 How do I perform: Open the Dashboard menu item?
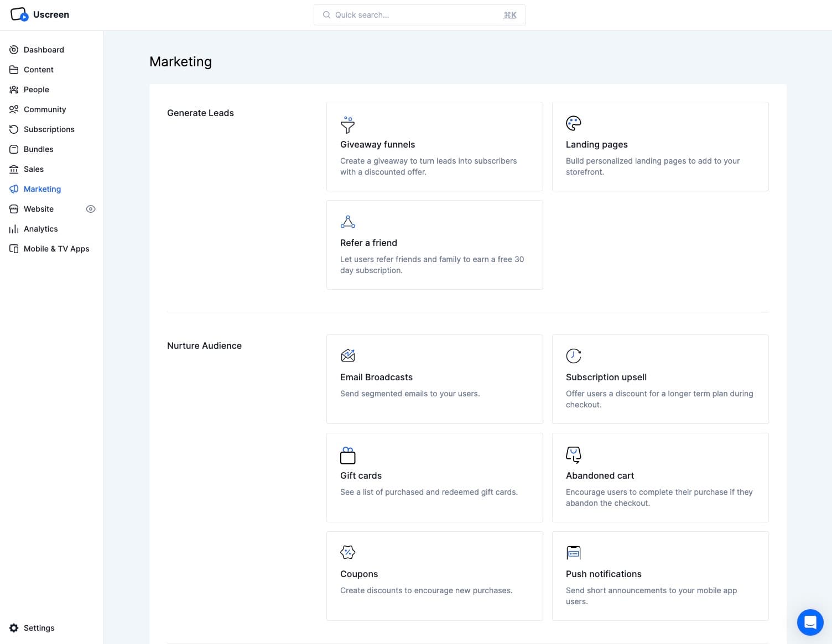[x=44, y=50]
